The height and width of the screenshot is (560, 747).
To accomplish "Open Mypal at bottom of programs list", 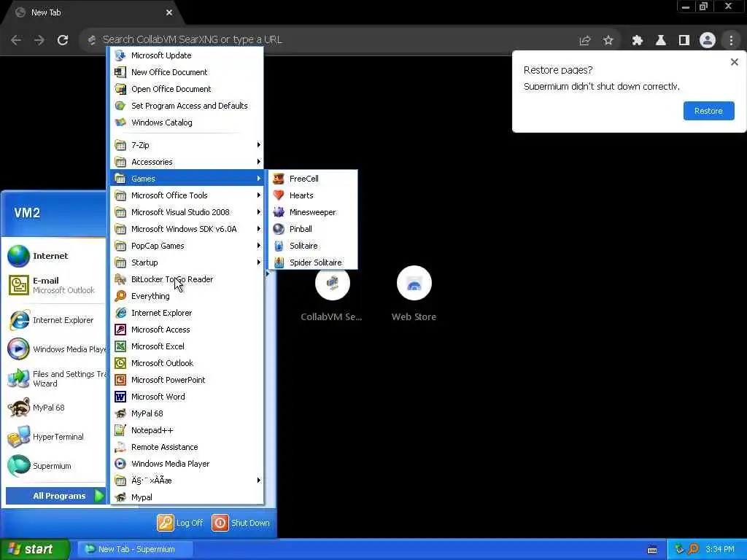I will coord(187,497).
